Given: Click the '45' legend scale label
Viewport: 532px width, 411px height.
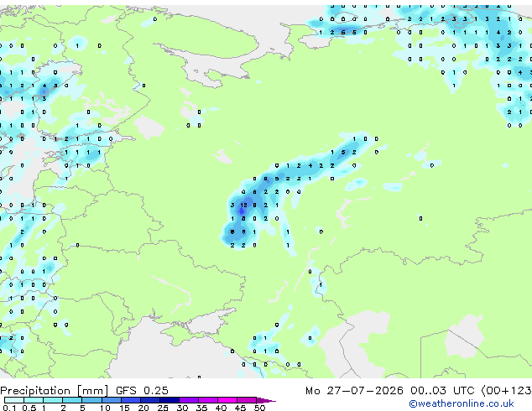Looking at the screenshot, I should coord(241,408).
